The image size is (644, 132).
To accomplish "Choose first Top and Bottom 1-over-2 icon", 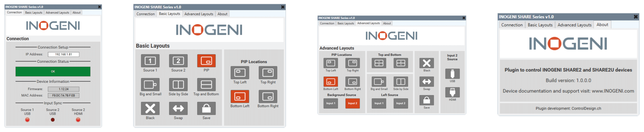I will pos(379,63).
